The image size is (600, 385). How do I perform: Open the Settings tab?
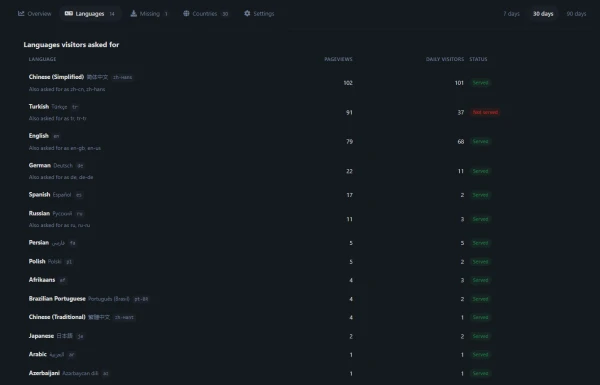tap(259, 14)
